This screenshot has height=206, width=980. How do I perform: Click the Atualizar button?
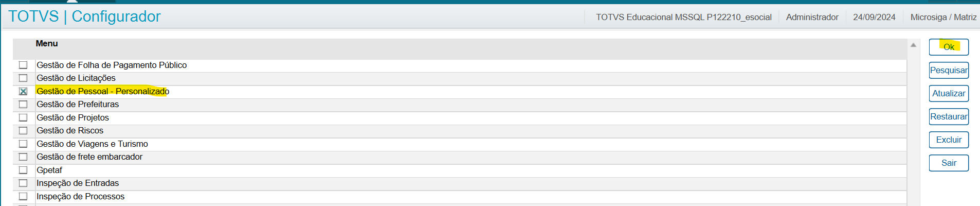point(948,93)
